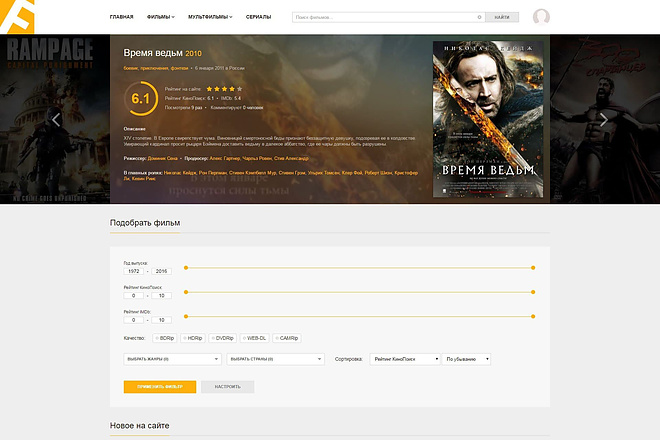Expand the ФИЛЬМЫ menu dropdown
660x440 pixels.
160,17
